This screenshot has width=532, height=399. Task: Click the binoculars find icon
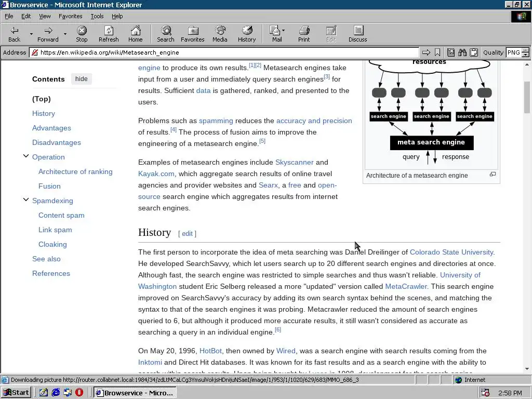tap(462, 52)
